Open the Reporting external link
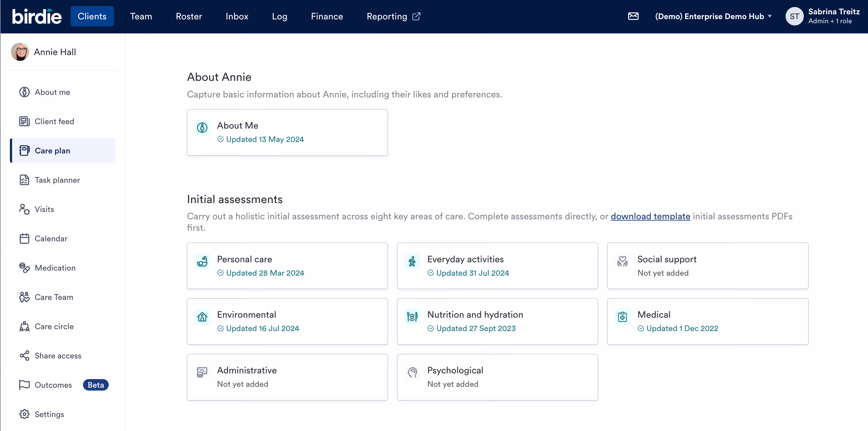Image resolution: width=868 pixels, height=431 pixels. [393, 16]
